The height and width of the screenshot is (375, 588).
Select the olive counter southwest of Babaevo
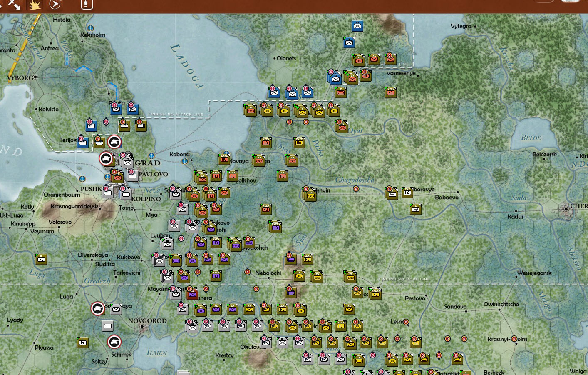415,209
